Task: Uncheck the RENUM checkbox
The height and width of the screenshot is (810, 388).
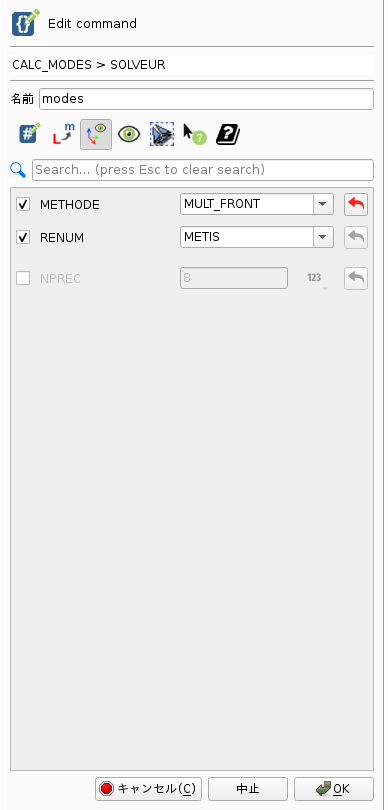Action: tap(23, 238)
